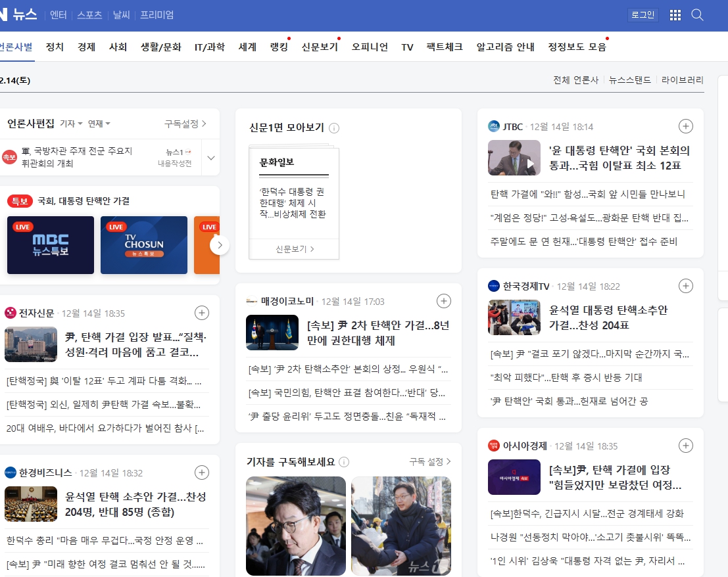
Task: Go to 프리미엄 section in header
Action: pyautogui.click(x=157, y=15)
